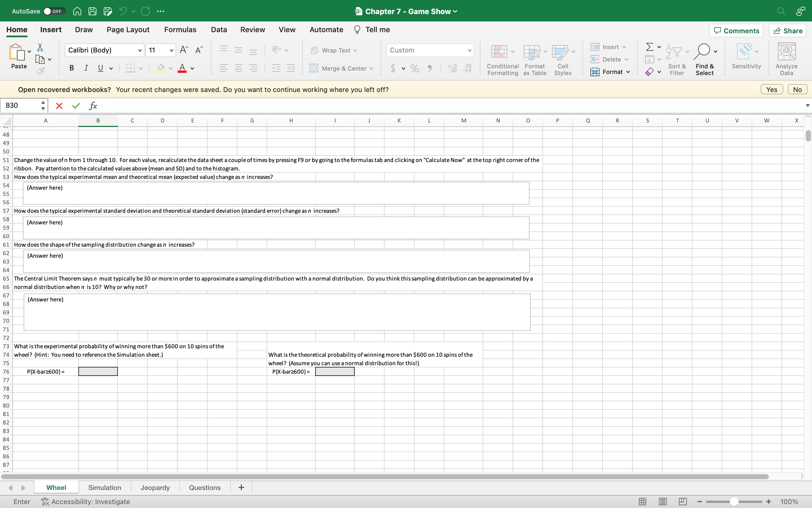812x508 pixels.
Task: Click the Increase Decimal icon
Action: (x=452, y=68)
